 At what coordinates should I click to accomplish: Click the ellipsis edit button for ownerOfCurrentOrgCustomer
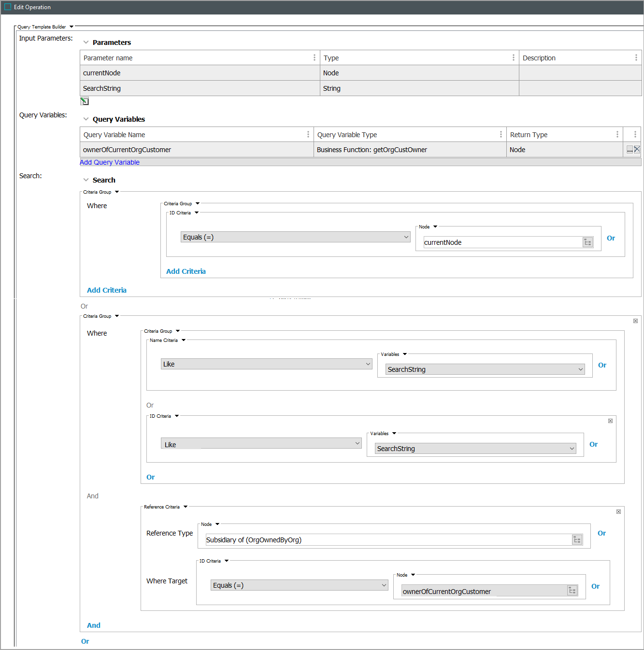(x=630, y=150)
